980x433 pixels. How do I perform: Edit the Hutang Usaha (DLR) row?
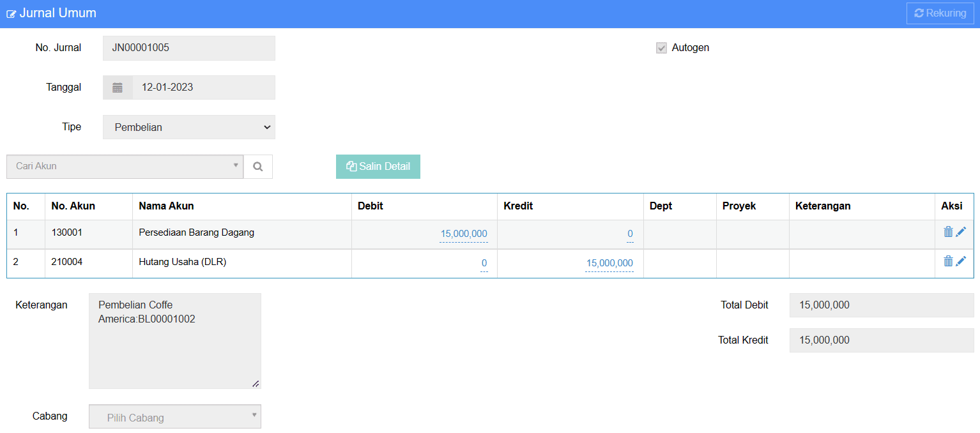(961, 261)
